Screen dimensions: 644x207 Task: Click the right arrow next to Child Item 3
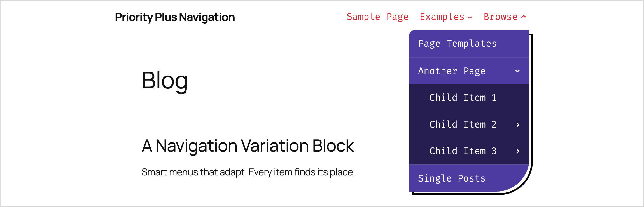point(518,151)
